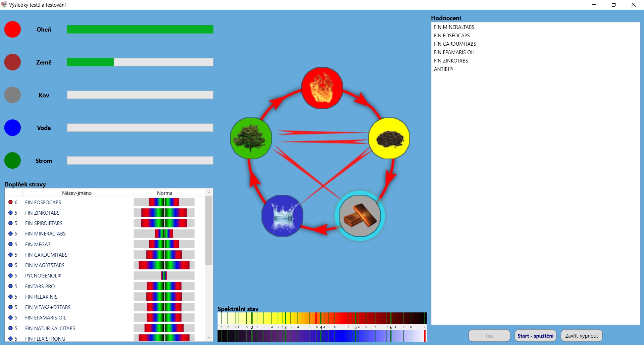Click the red circle beside Oheň
Image resolution: width=644 pixels, height=345 pixels.
(x=12, y=30)
